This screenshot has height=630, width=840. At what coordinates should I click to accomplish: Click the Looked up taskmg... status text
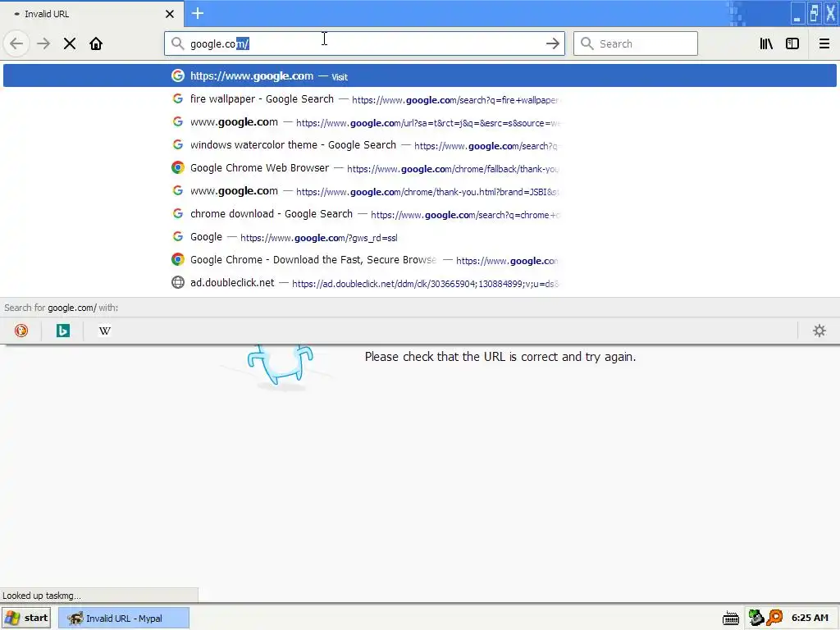tap(42, 596)
